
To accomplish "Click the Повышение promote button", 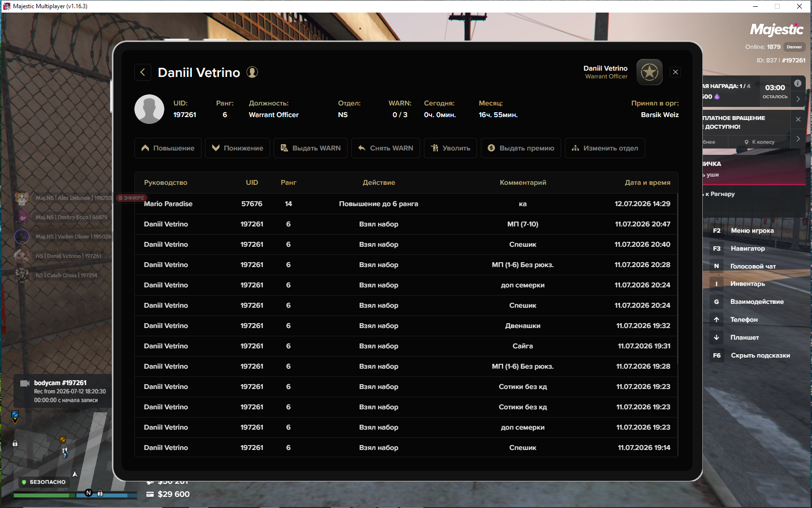I will 168,148.
